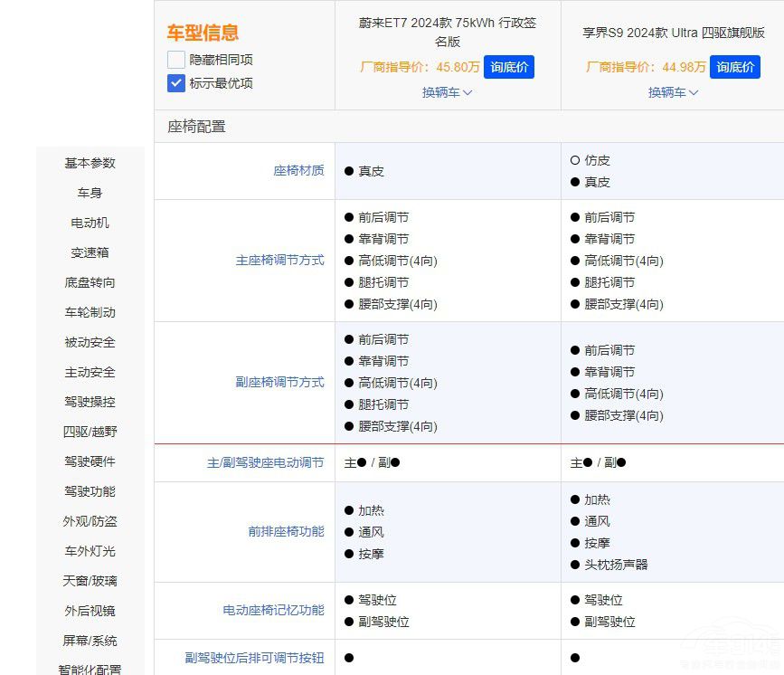Open the 智能化配置 sidebar entry
The height and width of the screenshot is (675, 784).
tap(89, 669)
